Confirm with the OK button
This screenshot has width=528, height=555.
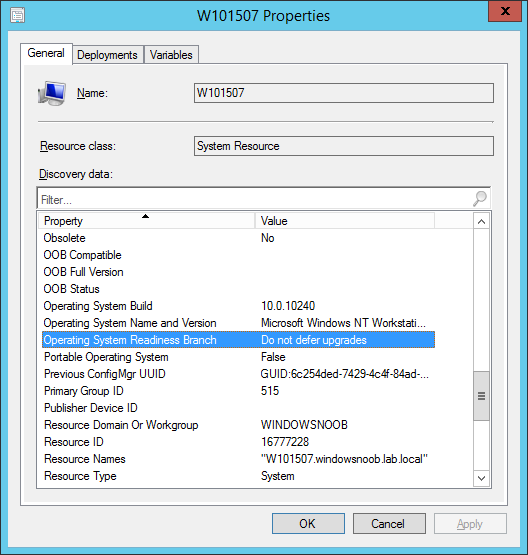pos(308,523)
